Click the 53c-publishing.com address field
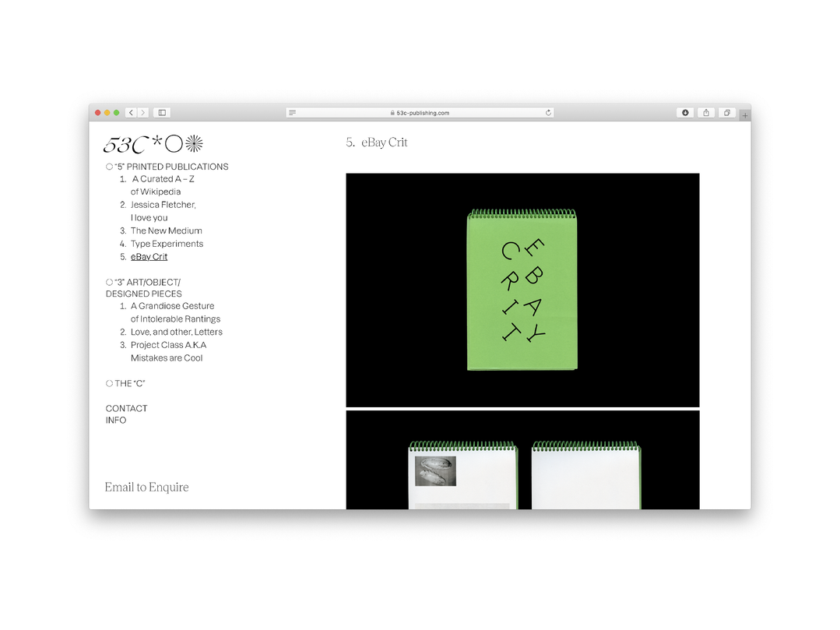Viewport: 840px width, 630px height. pyautogui.click(x=420, y=112)
